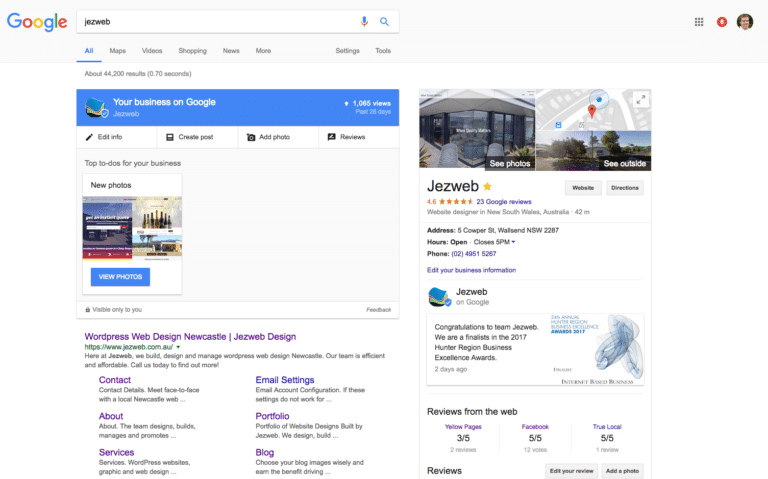This screenshot has height=479, width=768.
Task: Open the red notifications icon
Action: coord(721,22)
